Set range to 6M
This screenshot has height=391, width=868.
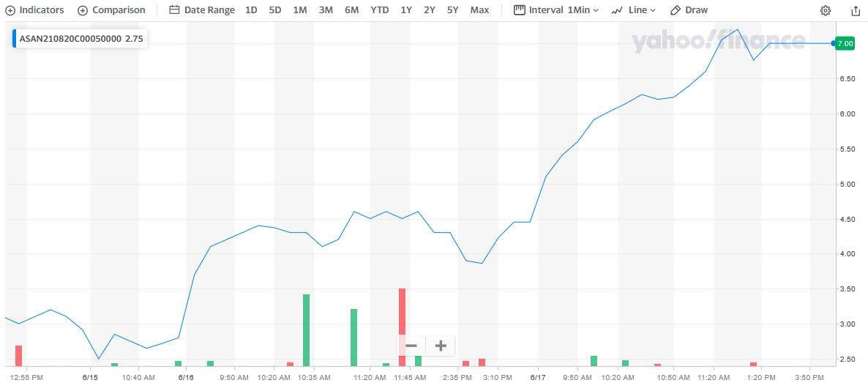[351, 10]
